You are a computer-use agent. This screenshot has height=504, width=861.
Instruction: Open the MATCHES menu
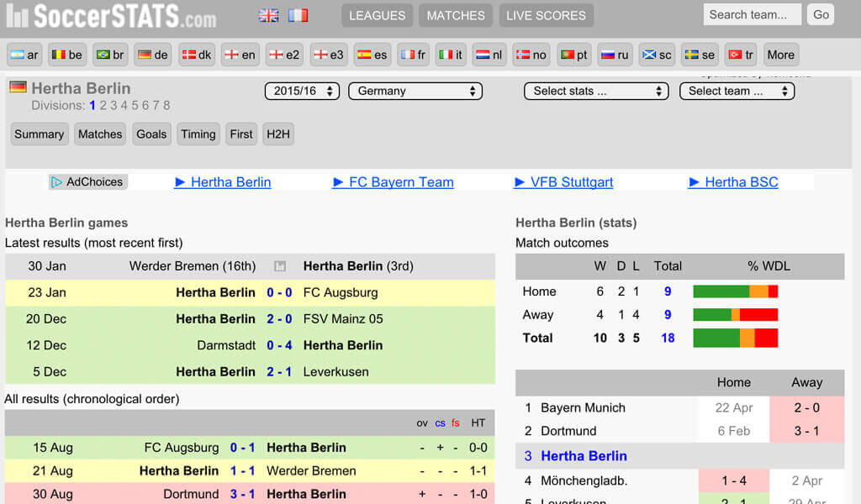(x=456, y=15)
